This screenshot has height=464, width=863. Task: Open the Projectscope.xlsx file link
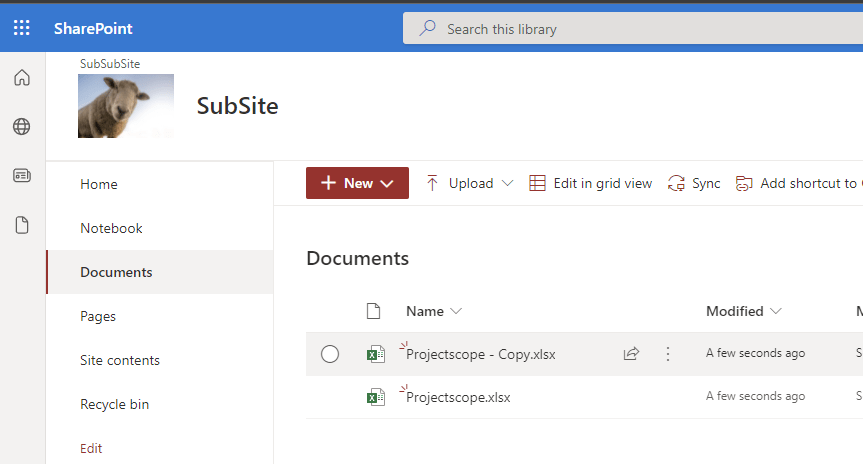point(458,397)
